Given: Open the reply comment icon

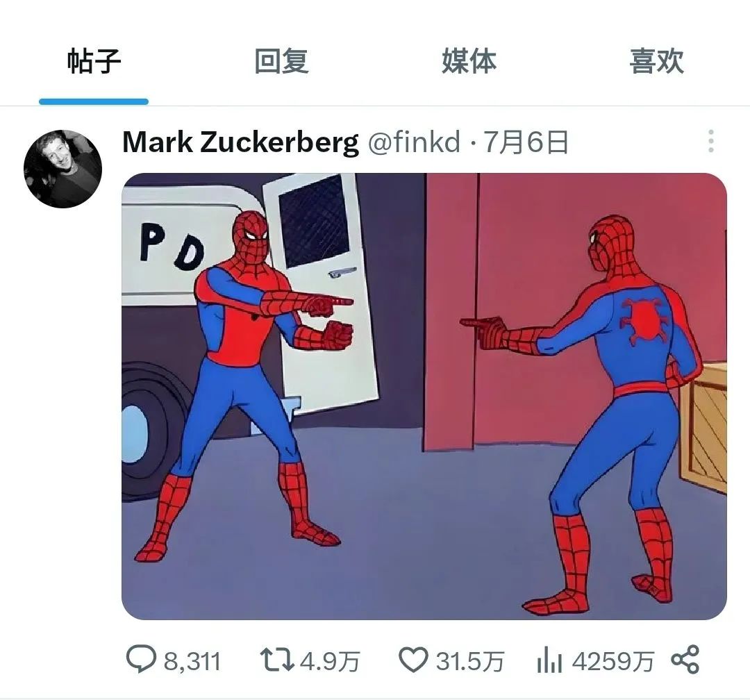Looking at the screenshot, I should [141, 660].
